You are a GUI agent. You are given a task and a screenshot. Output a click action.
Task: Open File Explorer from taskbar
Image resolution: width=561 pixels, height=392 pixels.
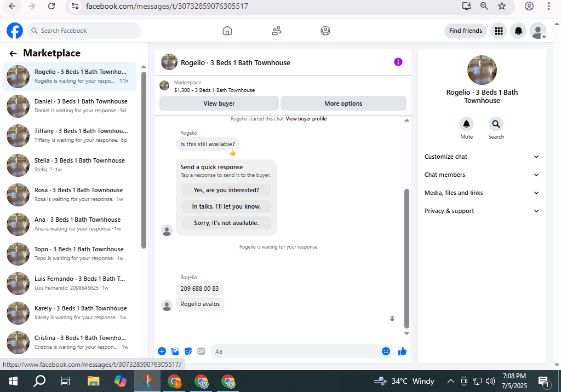click(x=93, y=381)
